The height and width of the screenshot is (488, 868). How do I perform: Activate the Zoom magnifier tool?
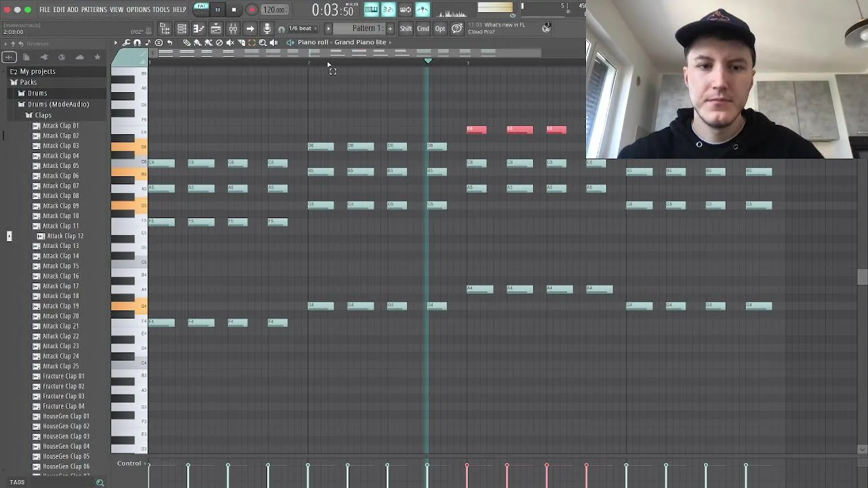(x=262, y=43)
